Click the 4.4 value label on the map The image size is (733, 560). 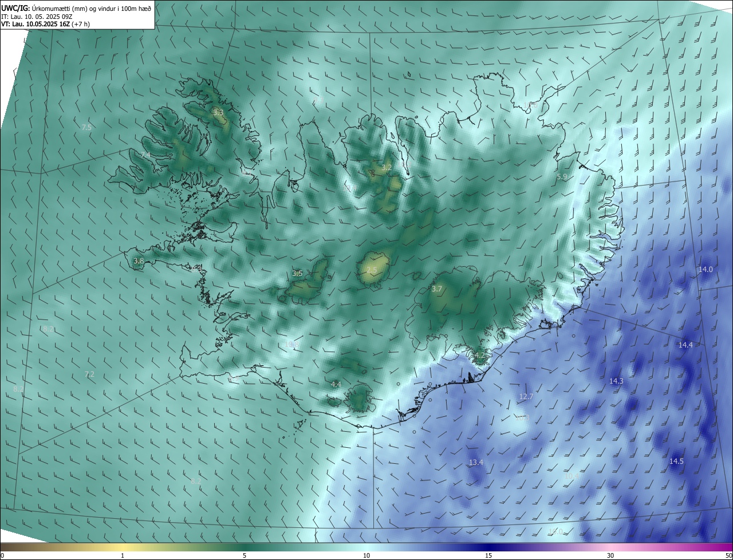click(336, 384)
